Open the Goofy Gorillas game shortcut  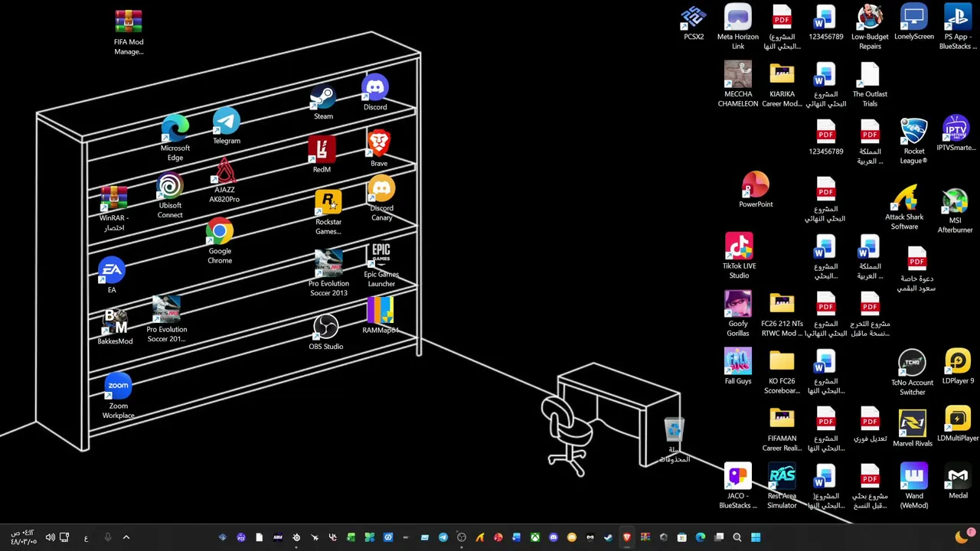click(738, 315)
